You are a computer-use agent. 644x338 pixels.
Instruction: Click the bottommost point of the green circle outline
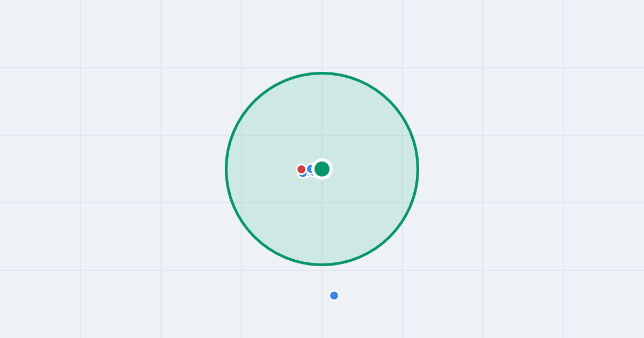pos(322,264)
